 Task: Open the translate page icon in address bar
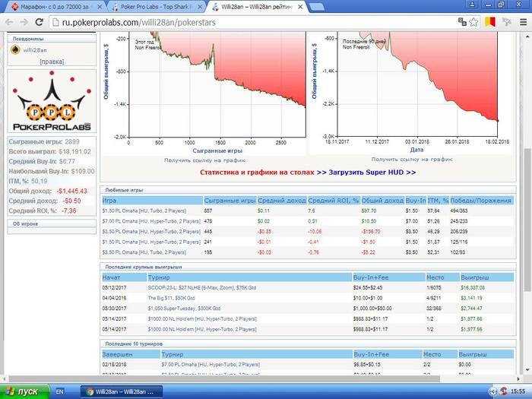click(x=462, y=22)
